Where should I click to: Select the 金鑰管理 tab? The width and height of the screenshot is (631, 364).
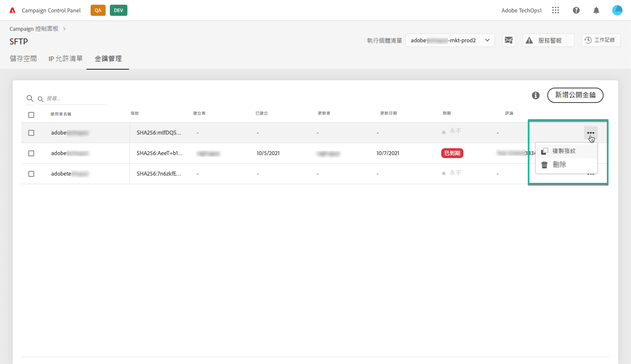(108, 59)
